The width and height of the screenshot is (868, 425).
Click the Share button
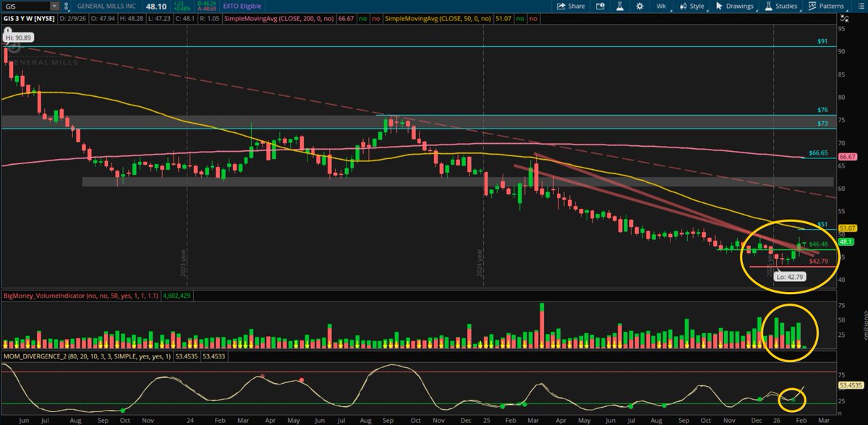pyautogui.click(x=571, y=7)
